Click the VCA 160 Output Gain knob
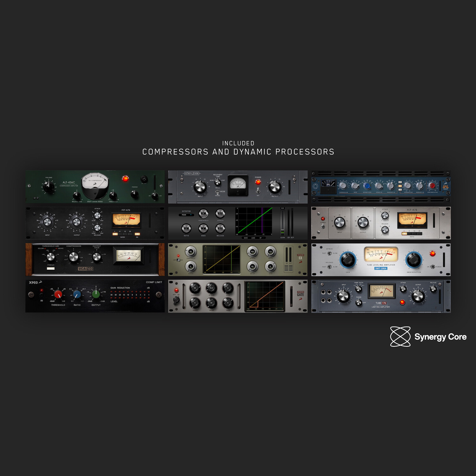The image size is (476, 476). click(x=97, y=257)
